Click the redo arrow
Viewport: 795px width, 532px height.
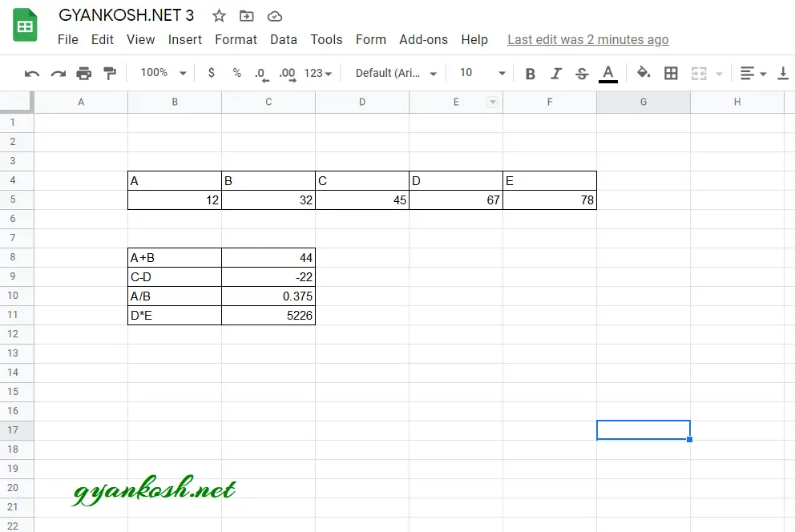click(59, 74)
